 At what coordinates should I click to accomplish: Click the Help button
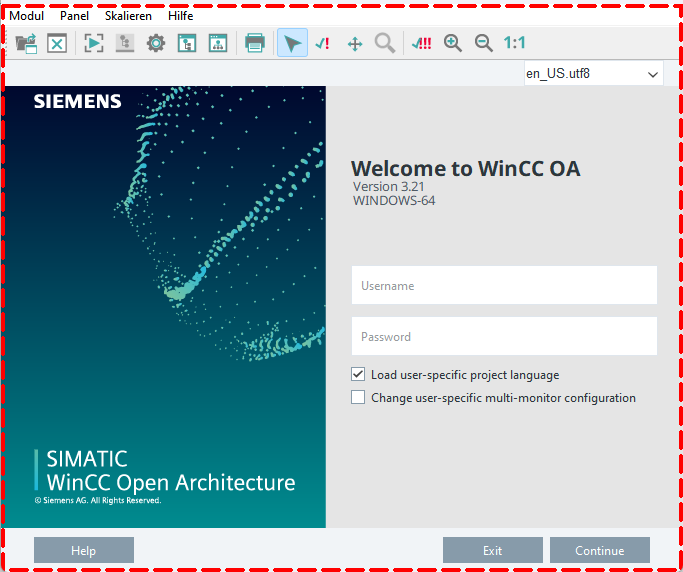click(x=84, y=550)
